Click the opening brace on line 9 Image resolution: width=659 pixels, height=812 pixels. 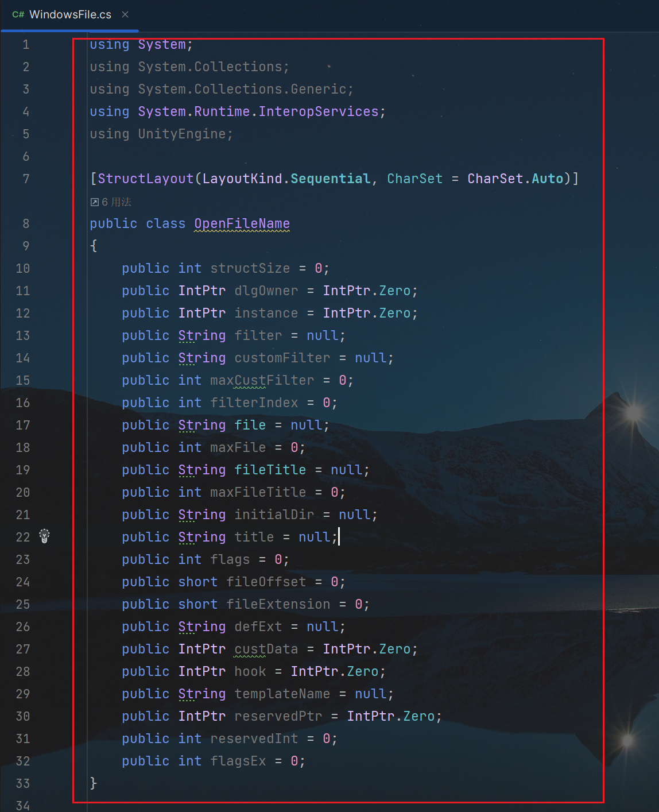pyautogui.click(x=94, y=246)
